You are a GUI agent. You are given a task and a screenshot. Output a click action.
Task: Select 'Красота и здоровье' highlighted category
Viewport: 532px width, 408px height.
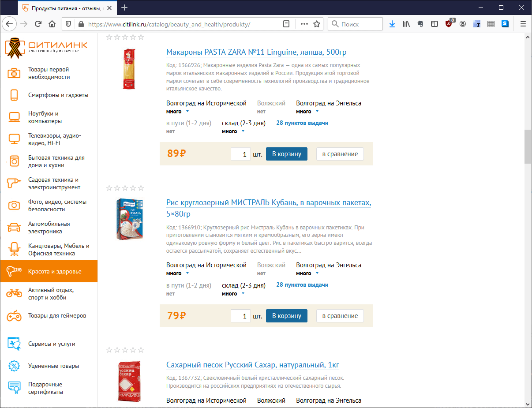pos(49,271)
